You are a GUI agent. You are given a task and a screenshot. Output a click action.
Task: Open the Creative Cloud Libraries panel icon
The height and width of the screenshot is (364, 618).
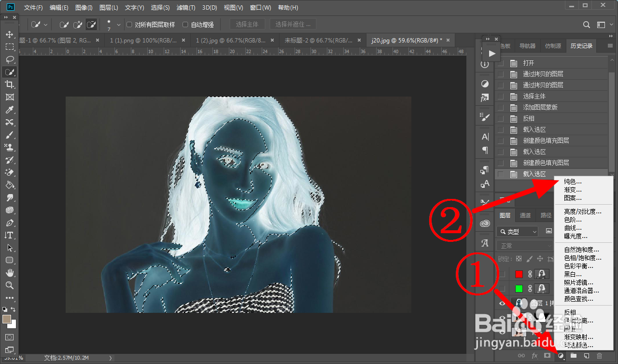485,224
